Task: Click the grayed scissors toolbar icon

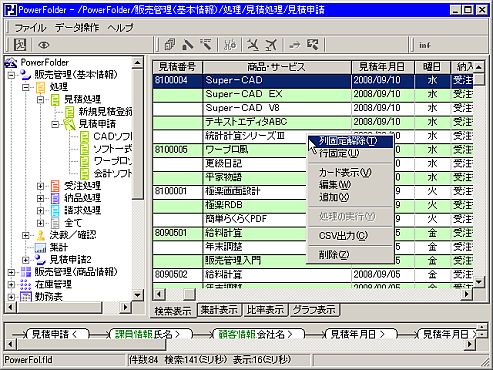Action: tap(230, 44)
